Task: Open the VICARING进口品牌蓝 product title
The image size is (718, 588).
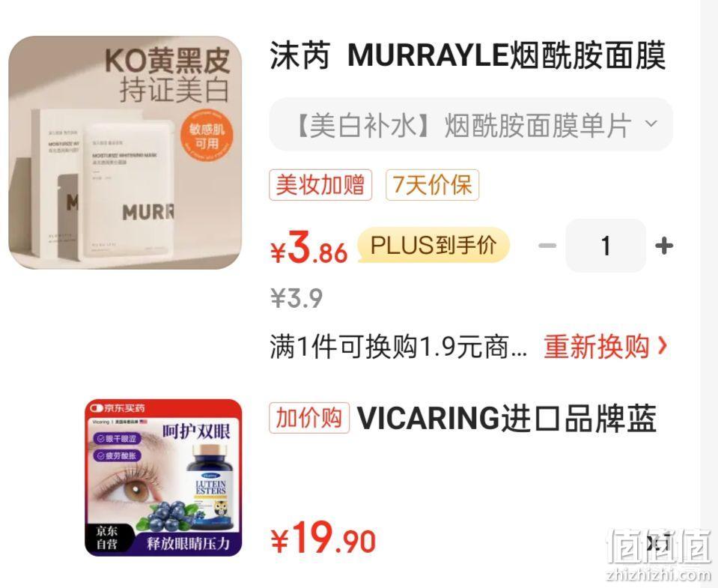Action: click(507, 418)
